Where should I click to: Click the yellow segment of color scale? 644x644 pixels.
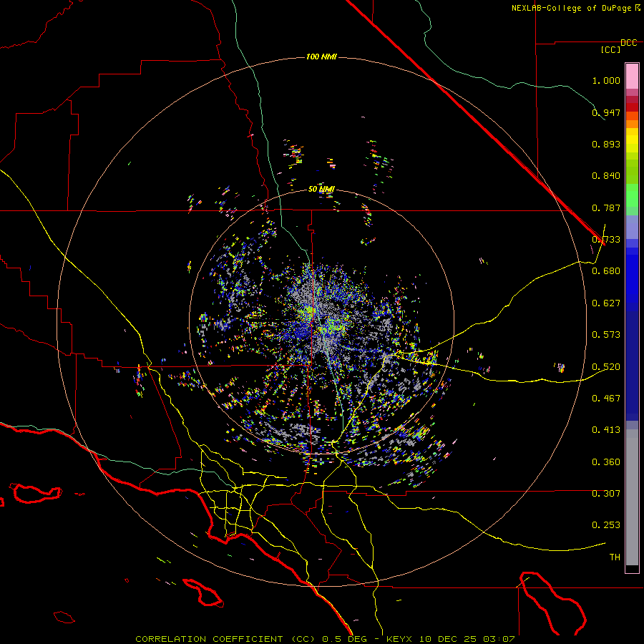632,141
